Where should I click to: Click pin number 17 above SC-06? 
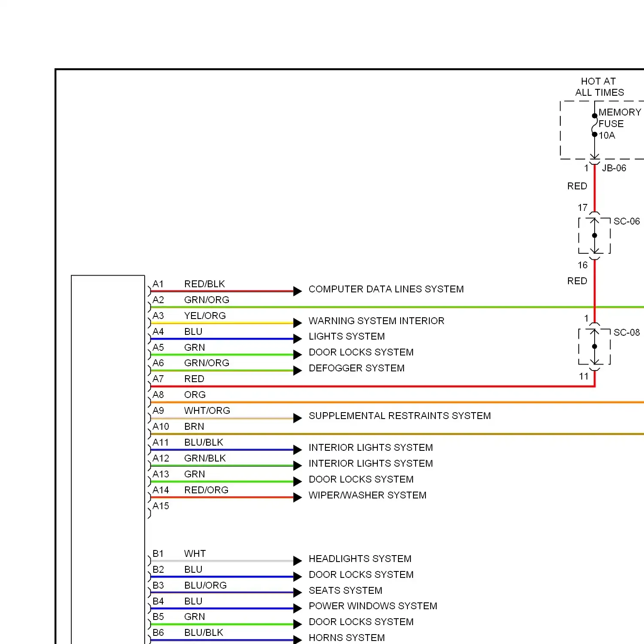click(x=583, y=207)
